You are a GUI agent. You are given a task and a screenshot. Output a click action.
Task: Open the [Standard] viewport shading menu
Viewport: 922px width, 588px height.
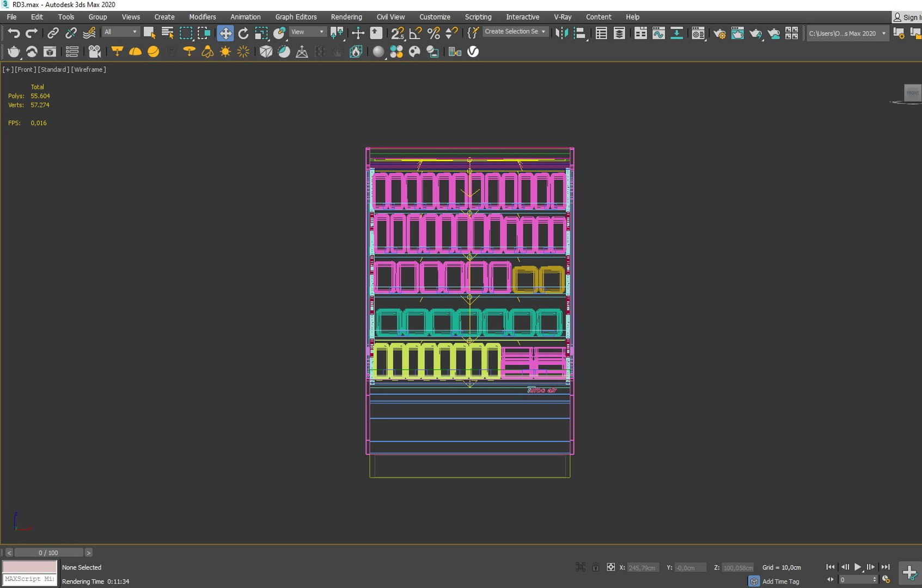pyautogui.click(x=53, y=70)
